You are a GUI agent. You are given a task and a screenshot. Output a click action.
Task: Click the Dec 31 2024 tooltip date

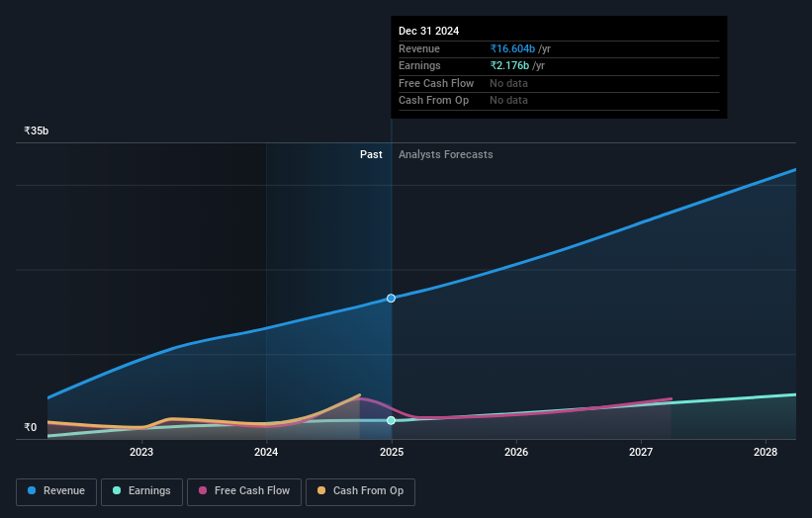[429, 31]
